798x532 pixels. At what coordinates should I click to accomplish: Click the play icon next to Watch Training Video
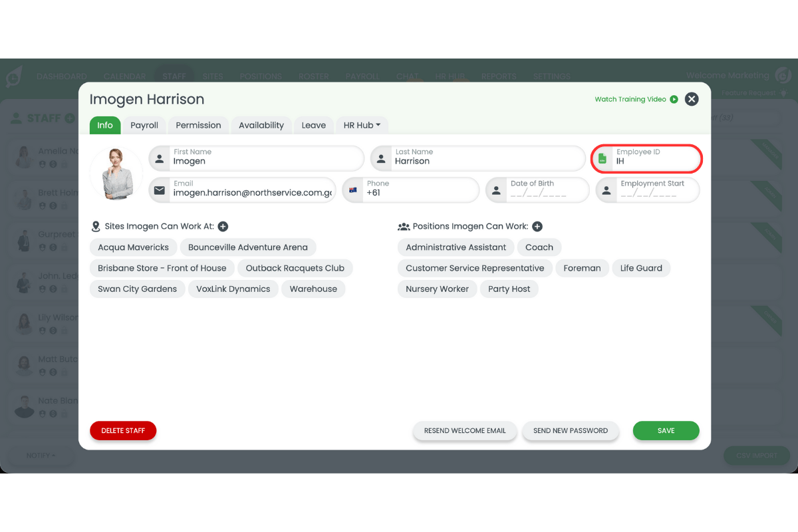(x=674, y=100)
